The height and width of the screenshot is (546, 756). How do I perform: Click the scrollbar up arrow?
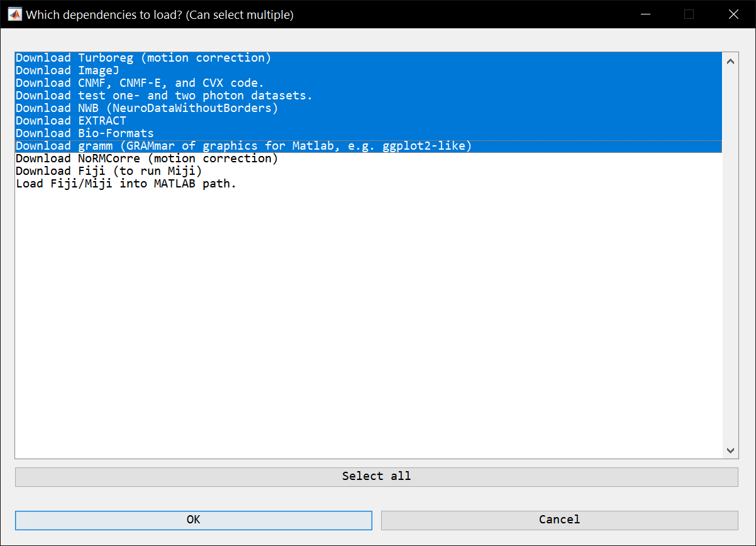point(730,60)
